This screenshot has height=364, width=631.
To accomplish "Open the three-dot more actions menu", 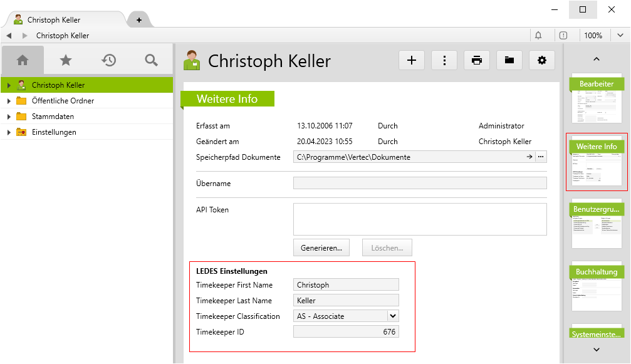I will point(444,60).
